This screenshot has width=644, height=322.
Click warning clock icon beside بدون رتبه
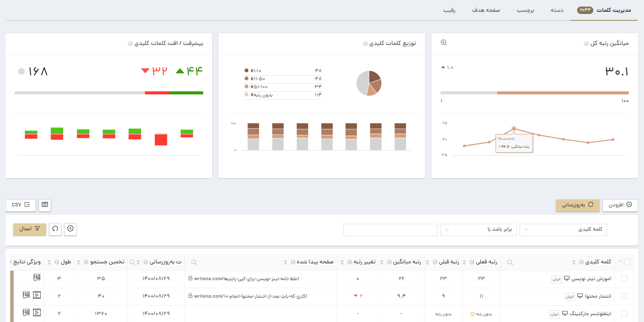pos(472,314)
